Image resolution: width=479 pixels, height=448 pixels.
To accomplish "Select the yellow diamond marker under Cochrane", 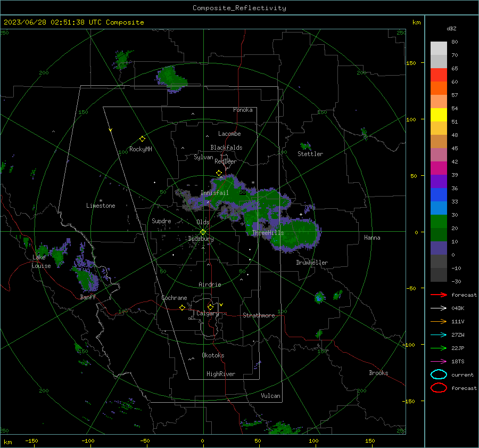I will pyautogui.click(x=182, y=307).
